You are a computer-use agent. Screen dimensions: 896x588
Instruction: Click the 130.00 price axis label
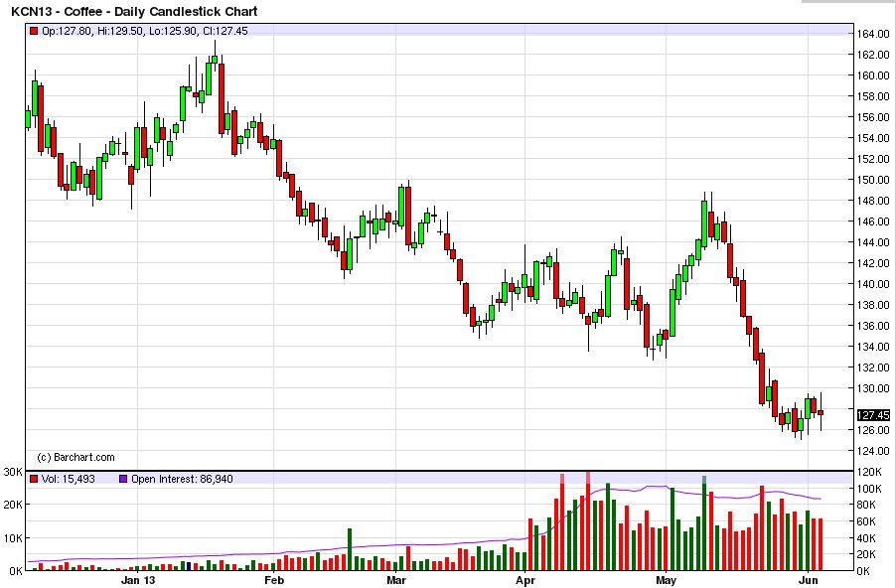tap(872, 388)
